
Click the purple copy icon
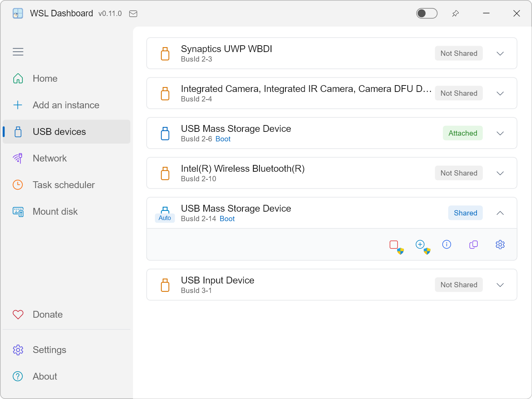pos(473,244)
